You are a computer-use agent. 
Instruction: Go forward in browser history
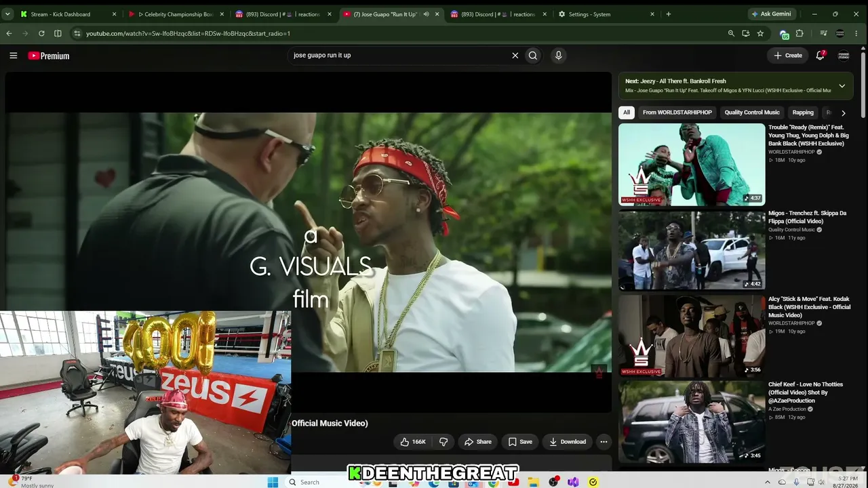25,33
